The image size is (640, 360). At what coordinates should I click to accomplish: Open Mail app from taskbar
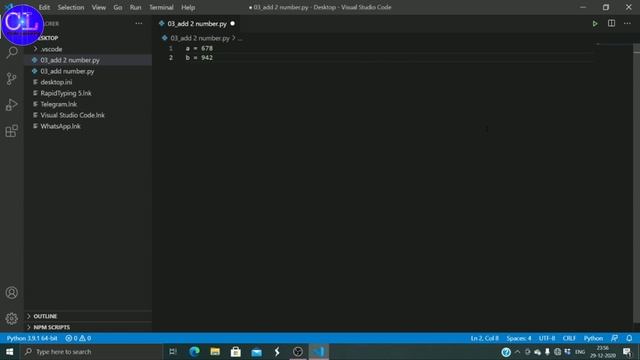point(256,351)
